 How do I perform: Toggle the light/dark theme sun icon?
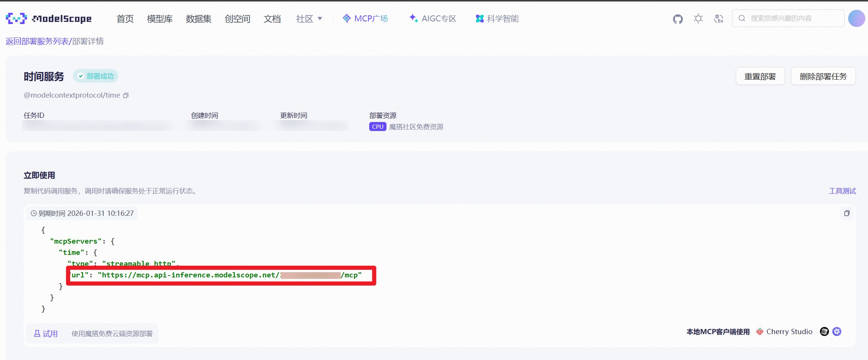[x=698, y=18]
